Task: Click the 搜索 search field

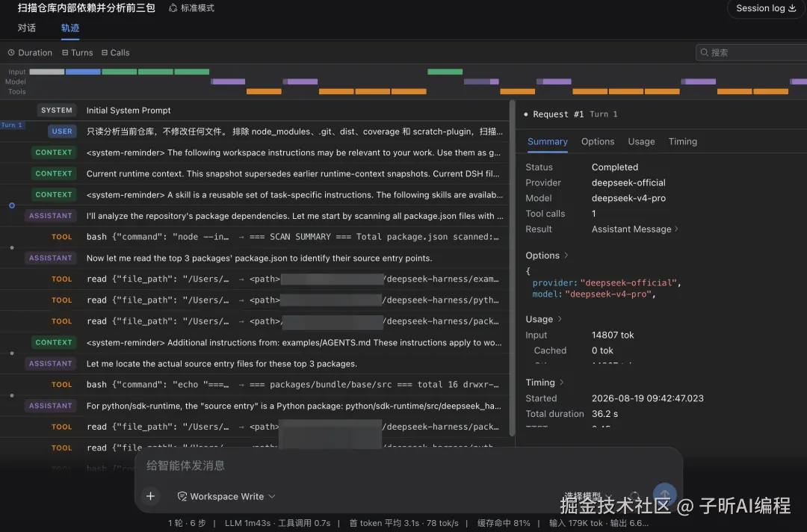Action: tap(752, 52)
